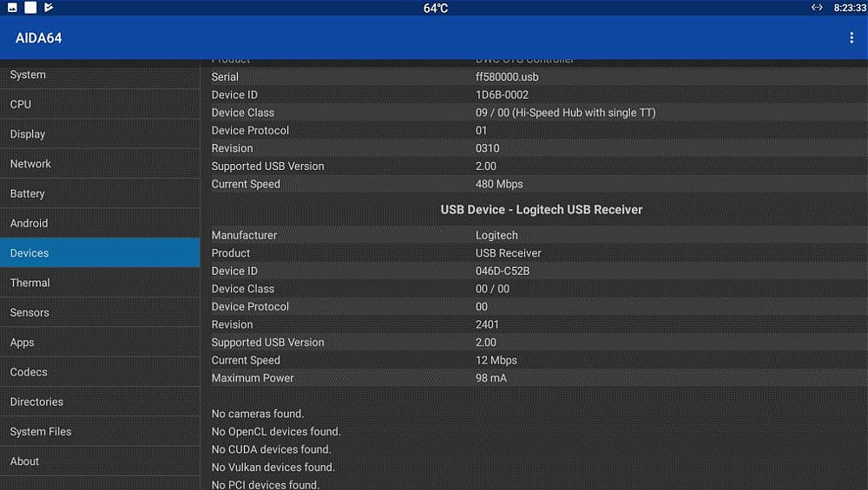Viewport: 868px width, 490px height.
Task: Select Revision value 0310
Action: (487, 148)
